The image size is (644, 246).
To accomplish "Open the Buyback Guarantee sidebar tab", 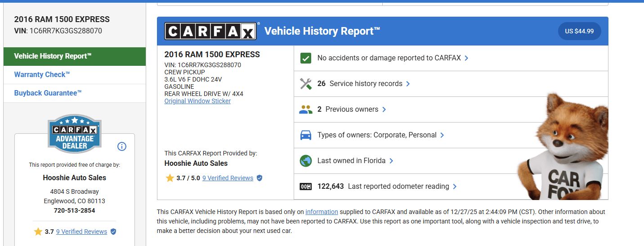I will tap(48, 93).
